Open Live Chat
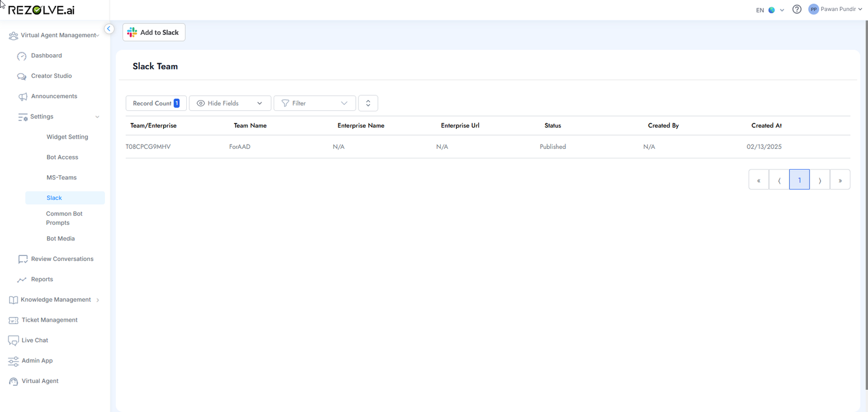 (35, 340)
